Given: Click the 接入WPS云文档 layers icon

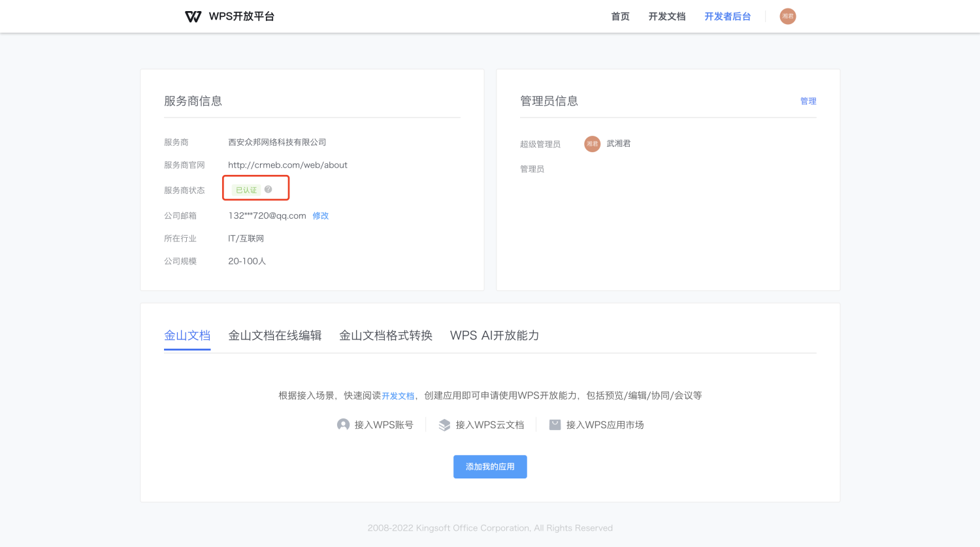Looking at the screenshot, I should pos(444,425).
